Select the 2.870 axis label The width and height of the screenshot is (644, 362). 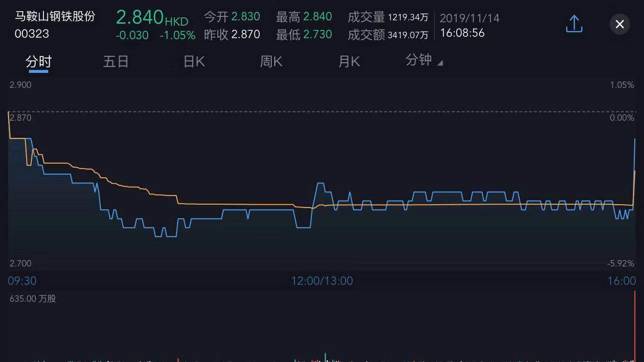click(x=20, y=118)
